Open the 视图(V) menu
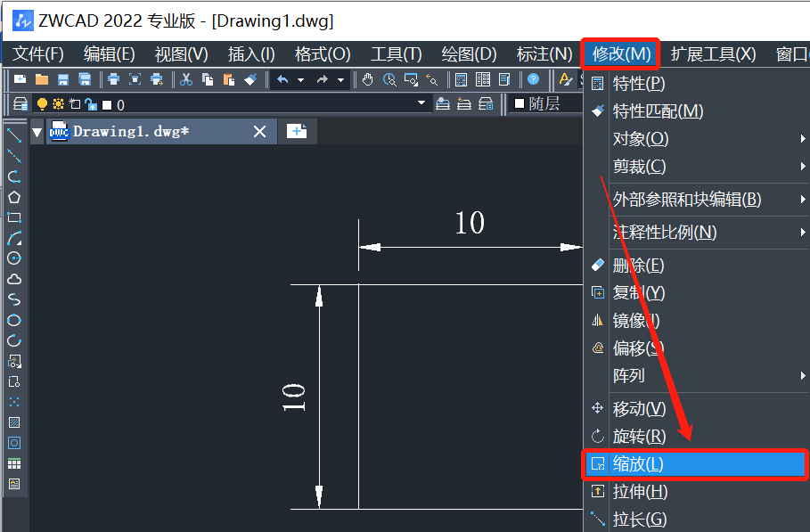 point(181,53)
